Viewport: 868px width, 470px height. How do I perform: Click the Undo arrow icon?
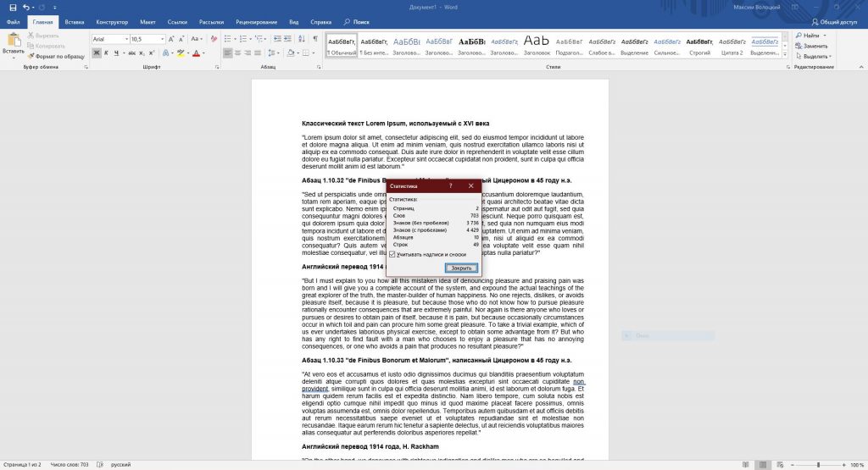pos(26,8)
